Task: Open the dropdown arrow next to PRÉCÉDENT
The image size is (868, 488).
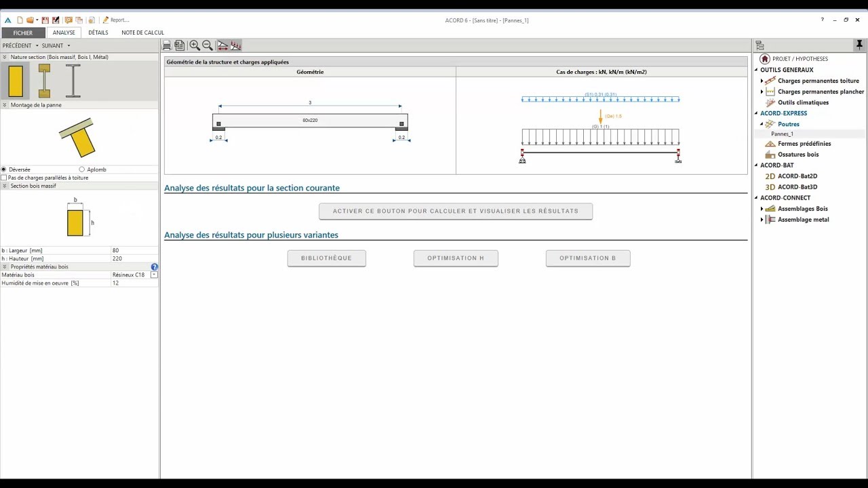Action: coord(37,45)
